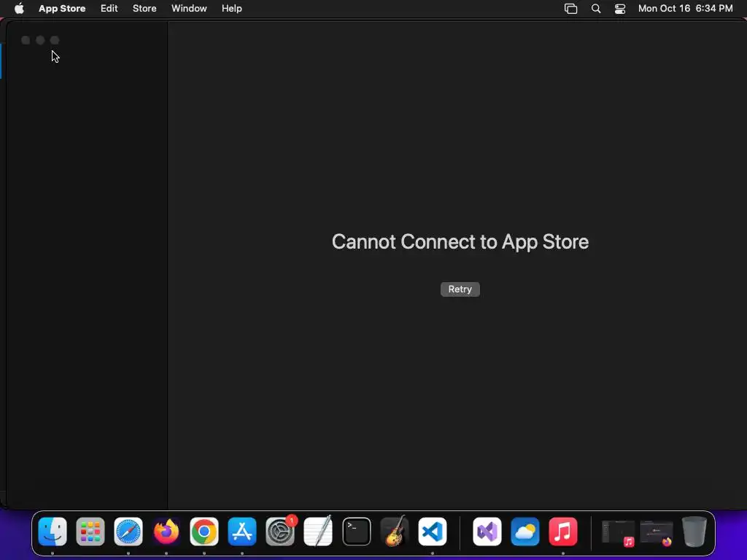Screen dimensions: 747x560
Task: Open Spotlight search from the menu bar
Action: 595,8
